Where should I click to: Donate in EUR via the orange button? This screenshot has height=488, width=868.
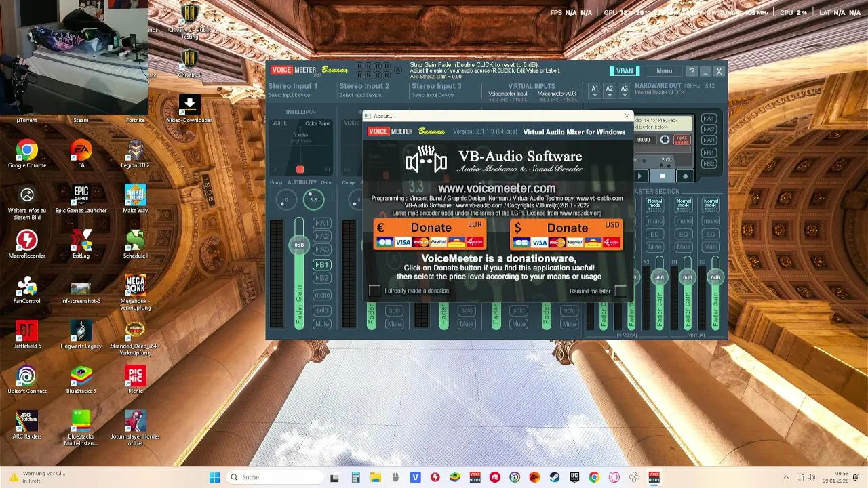[x=430, y=235]
